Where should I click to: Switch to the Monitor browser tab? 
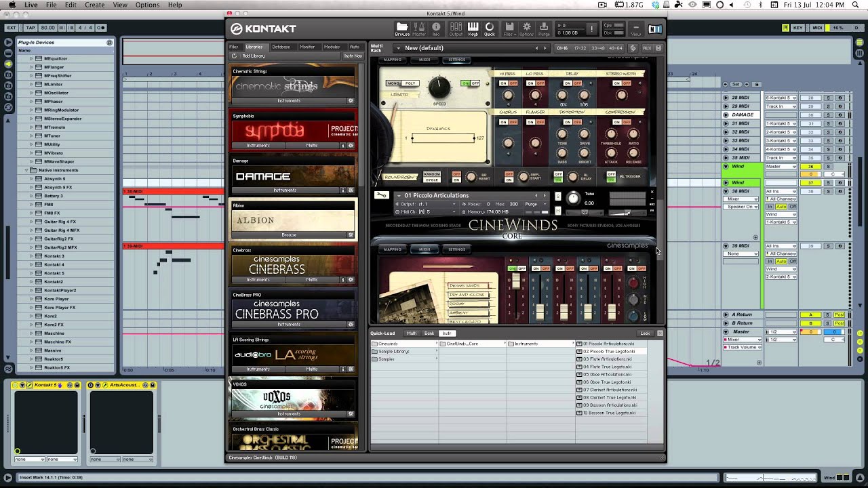307,47
